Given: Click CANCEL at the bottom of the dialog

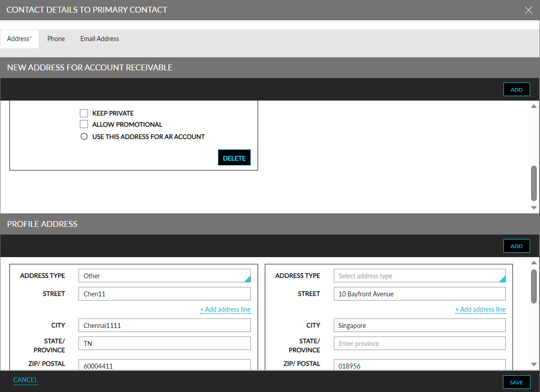Looking at the screenshot, I should 25,380.
